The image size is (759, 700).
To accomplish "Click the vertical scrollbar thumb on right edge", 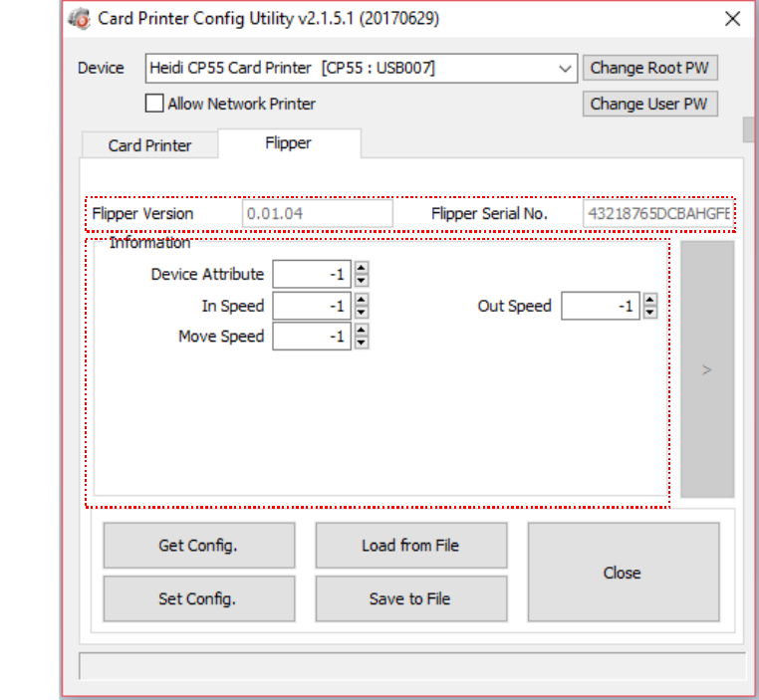I will 748,129.
